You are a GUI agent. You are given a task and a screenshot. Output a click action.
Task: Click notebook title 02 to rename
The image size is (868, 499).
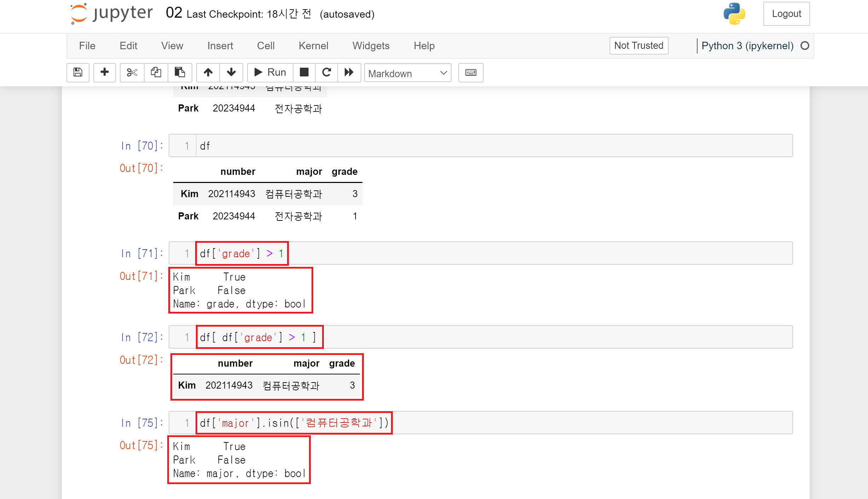tap(174, 13)
